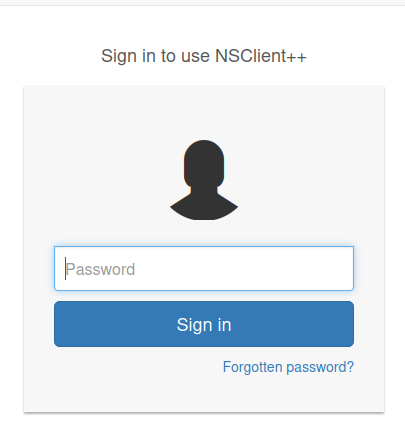Screen dimensions: 405x432
Task: Click the 'Sign in' label on the blue button
Action: [x=204, y=325]
